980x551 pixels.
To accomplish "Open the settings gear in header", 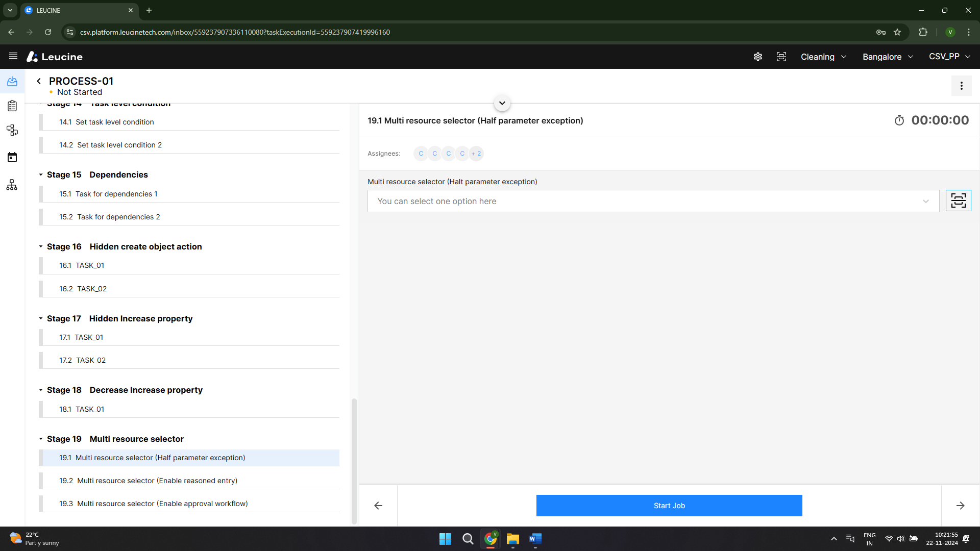I will pyautogui.click(x=758, y=57).
